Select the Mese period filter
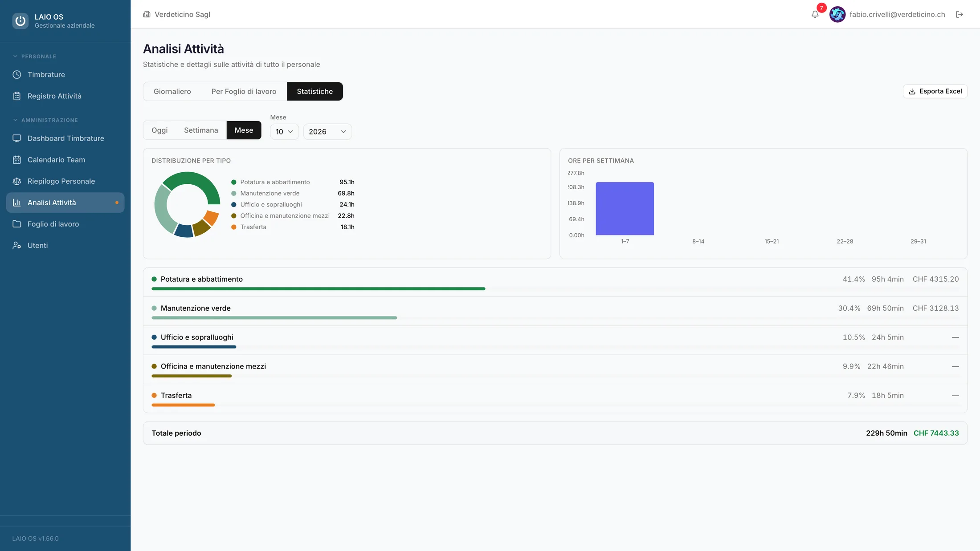This screenshot has height=551, width=980. point(244,130)
